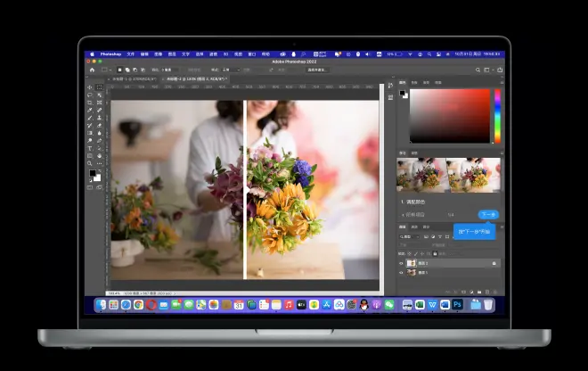Toggle Lock Position icon in the lock row
Viewport: 588px width, 371px height.
(x=422, y=254)
